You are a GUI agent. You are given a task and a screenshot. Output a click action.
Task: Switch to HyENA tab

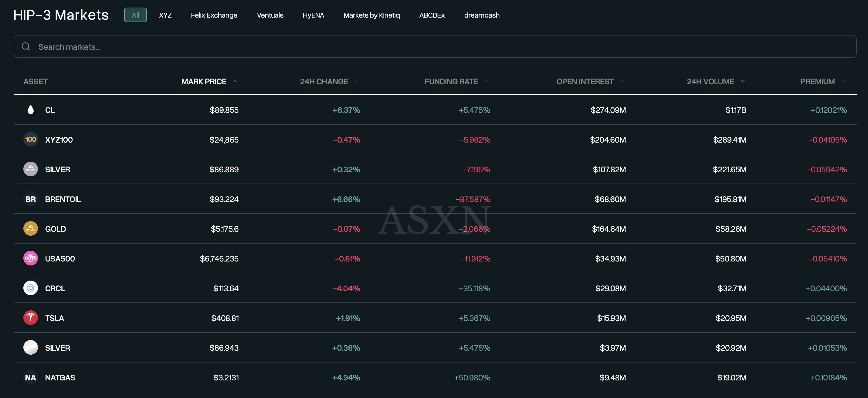[x=313, y=15]
